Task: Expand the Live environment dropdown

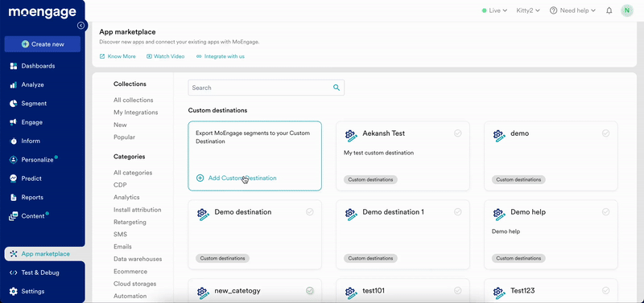Action: click(x=494, y=10)
